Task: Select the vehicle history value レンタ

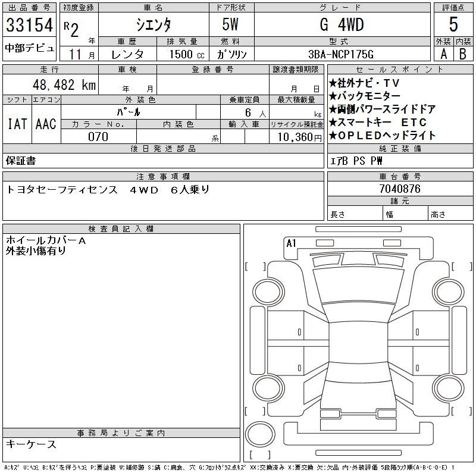Action: click(x=127, y=55)
